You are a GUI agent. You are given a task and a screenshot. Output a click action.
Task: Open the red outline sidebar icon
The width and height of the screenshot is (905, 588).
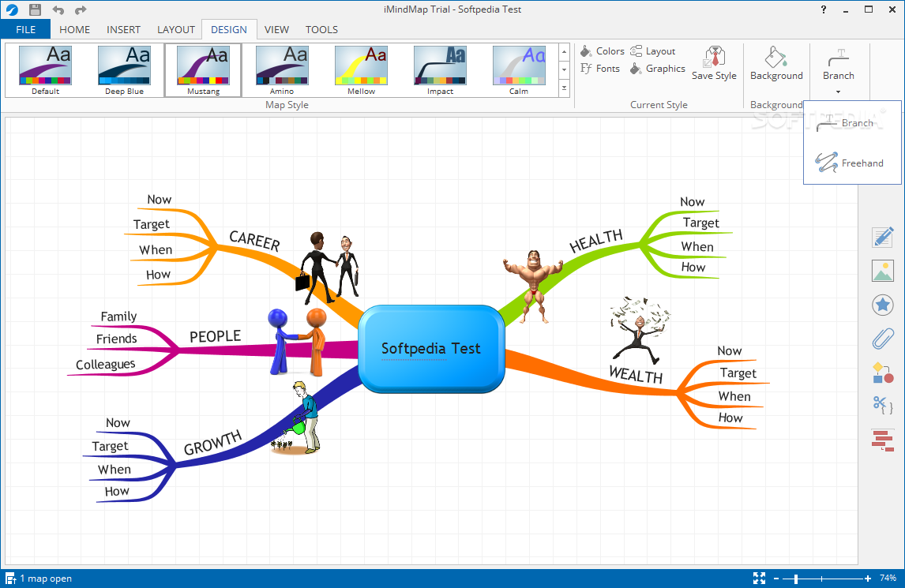(882, 440)
